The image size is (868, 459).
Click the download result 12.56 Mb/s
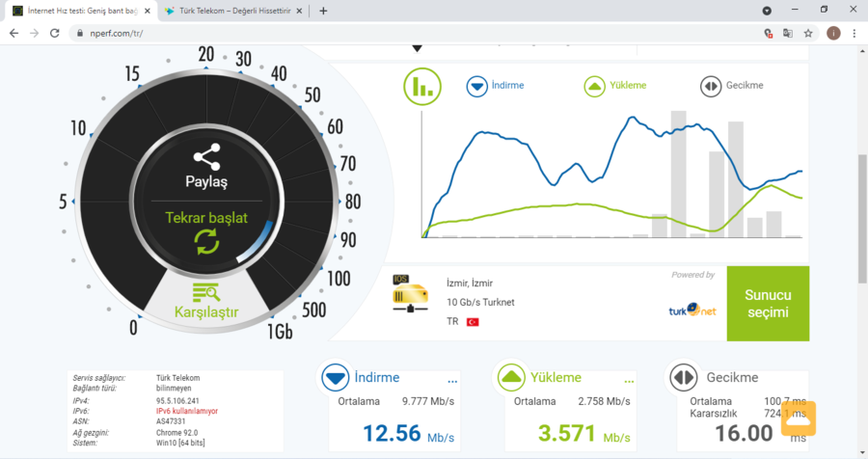[x=409, y=433]
